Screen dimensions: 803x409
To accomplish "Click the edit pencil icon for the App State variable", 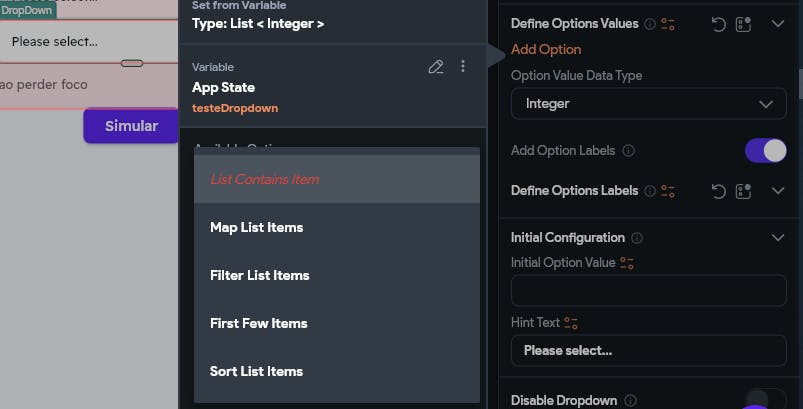I will click(x=435, y=67).
